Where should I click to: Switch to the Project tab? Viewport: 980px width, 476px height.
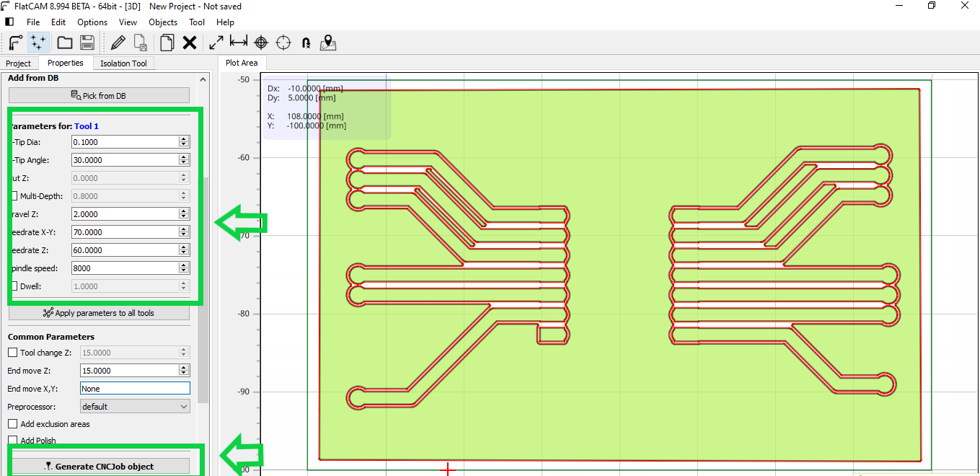coord(19,63)
